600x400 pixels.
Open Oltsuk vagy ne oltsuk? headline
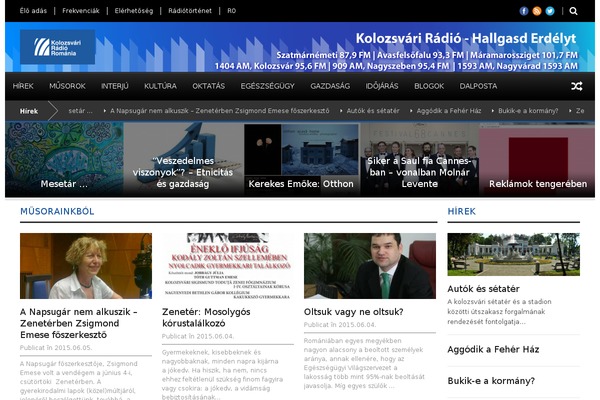(354, 312)
